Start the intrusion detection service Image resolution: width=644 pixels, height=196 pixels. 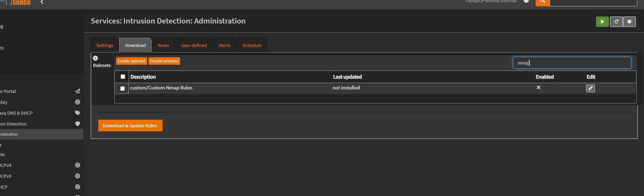tap(602, 22)
